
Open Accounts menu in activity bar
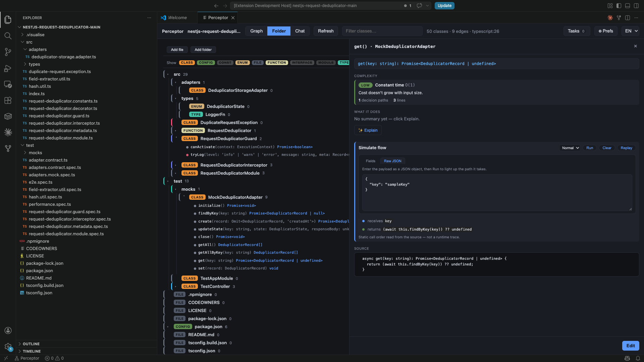pyautogui.click(x=8, y=330)
